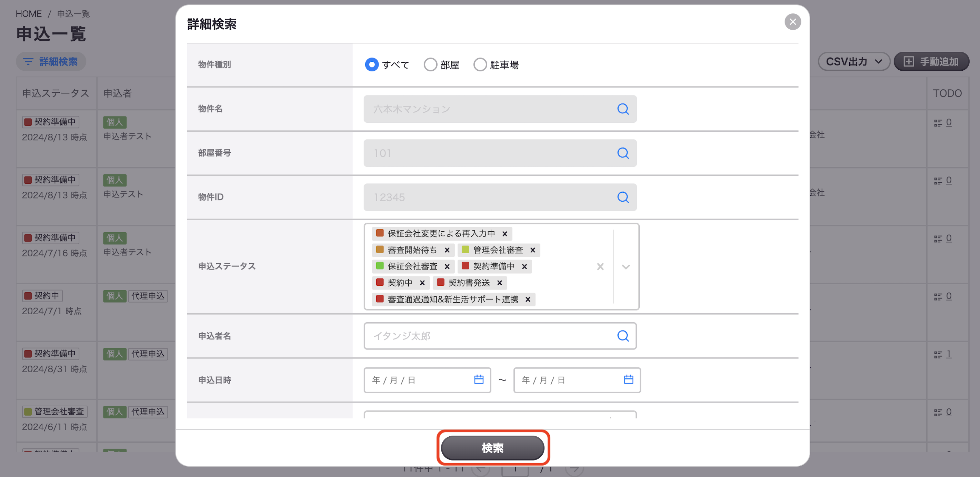Click the magnifier icon in 物件ID field
This screenshot has height=477, width=980.
coord(623,197)
